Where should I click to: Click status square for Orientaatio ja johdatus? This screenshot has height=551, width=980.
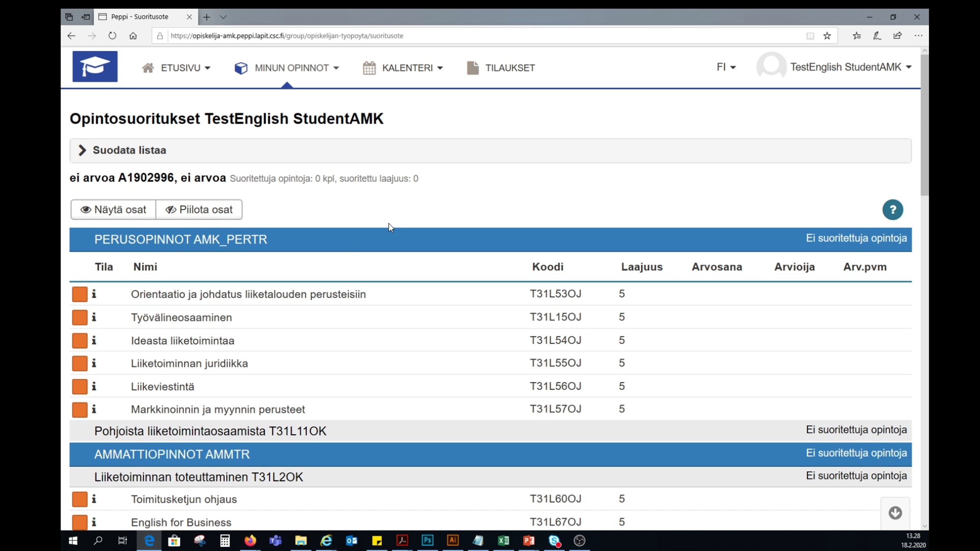pyautogui.click(x=80, y=294)
